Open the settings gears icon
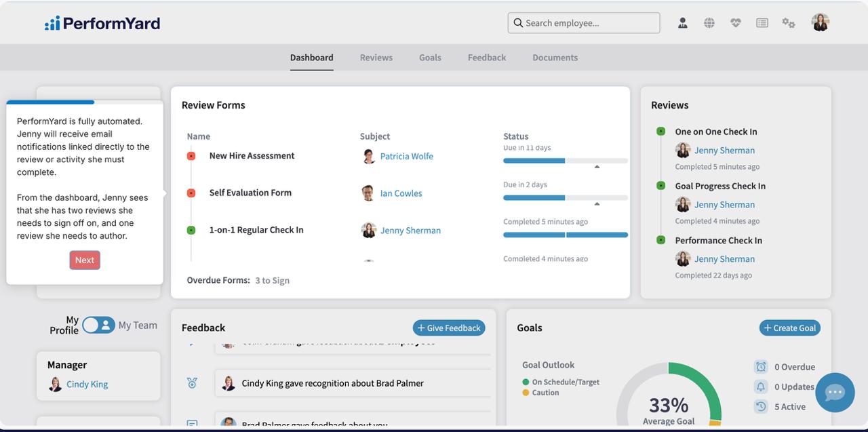 pos(789,23)
